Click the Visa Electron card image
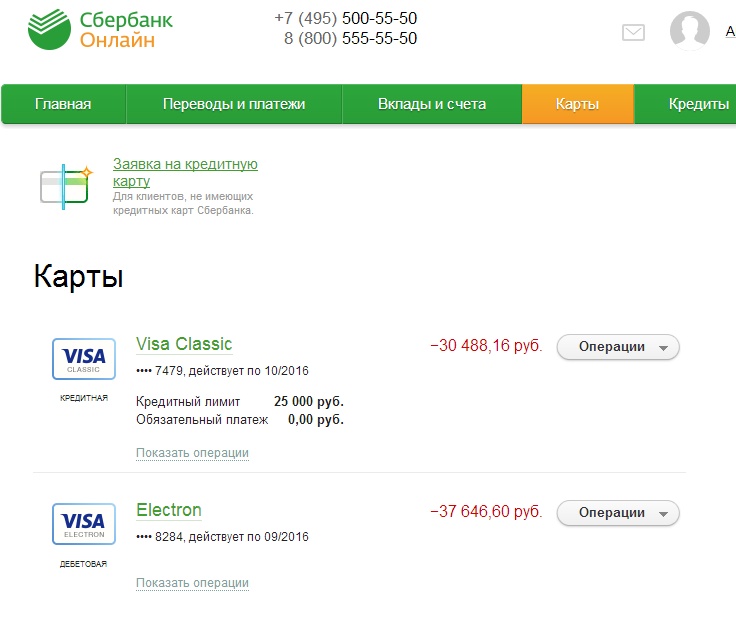 tap(83, 524)
